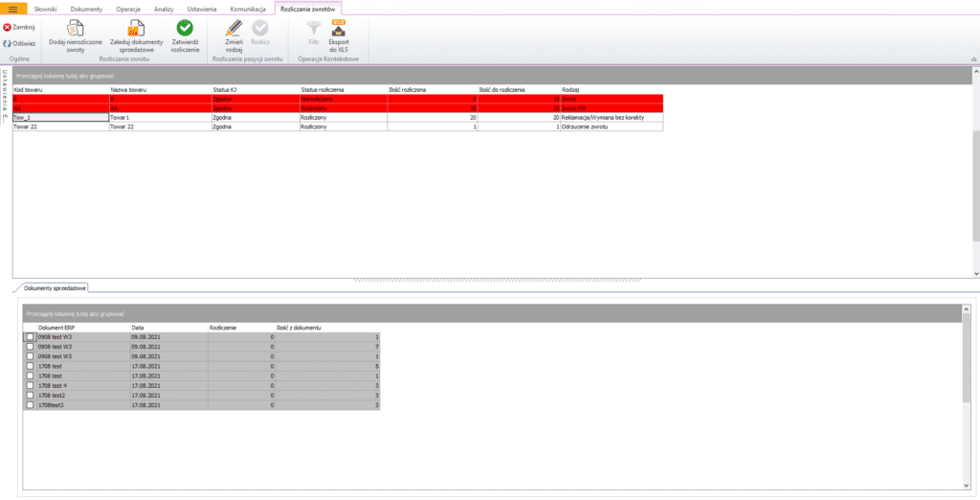Open the Operacje ribbon tab

pyautogui.click(x=128, y=10)
